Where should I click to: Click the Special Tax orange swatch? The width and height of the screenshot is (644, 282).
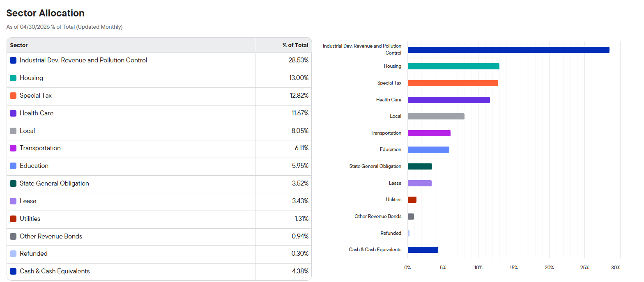pos(13,96)
